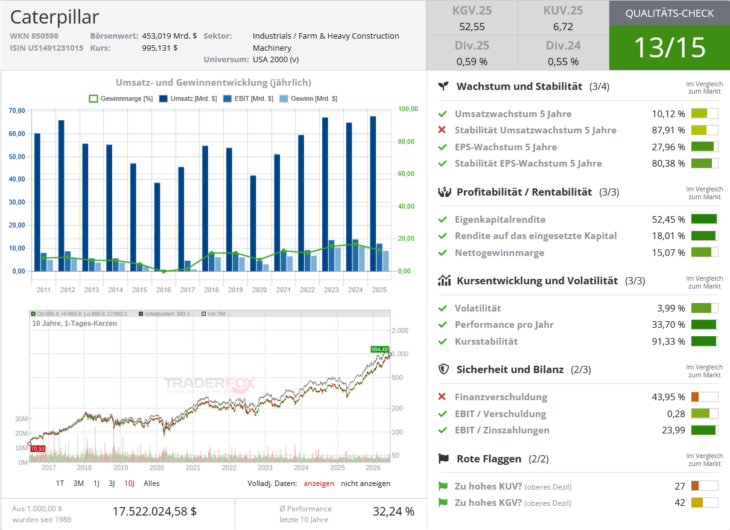Click green checkmark beside Nettogewinnmarge
The width and height of the screenshot is (730, 530).
click(x=442, y=253)
